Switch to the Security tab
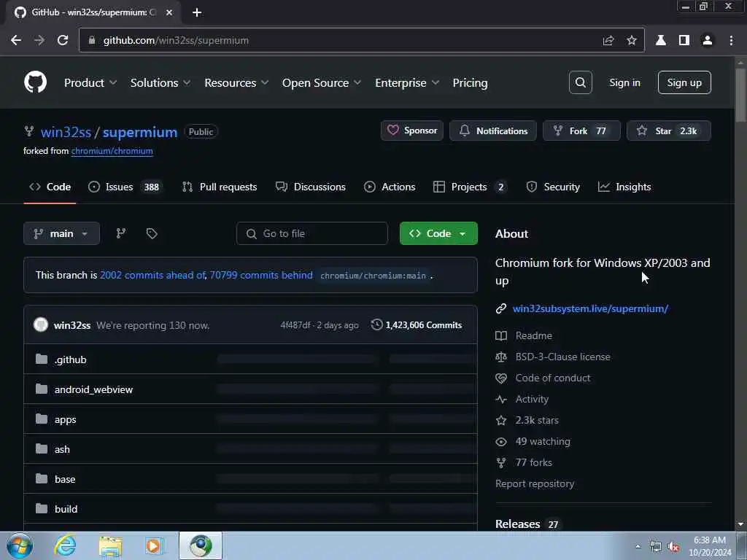Image resolution: width=747 pixels, height=560 pixels. coord(553,187)
